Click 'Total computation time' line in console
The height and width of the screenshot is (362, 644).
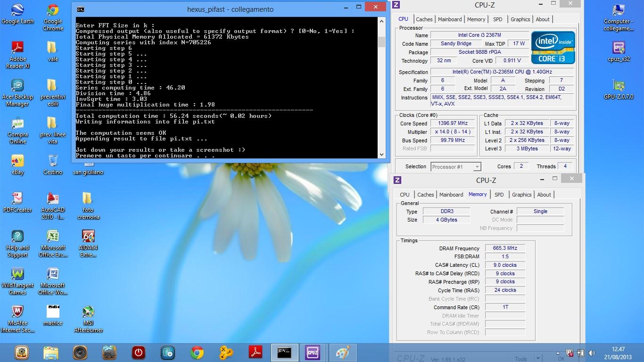point(173,116)
